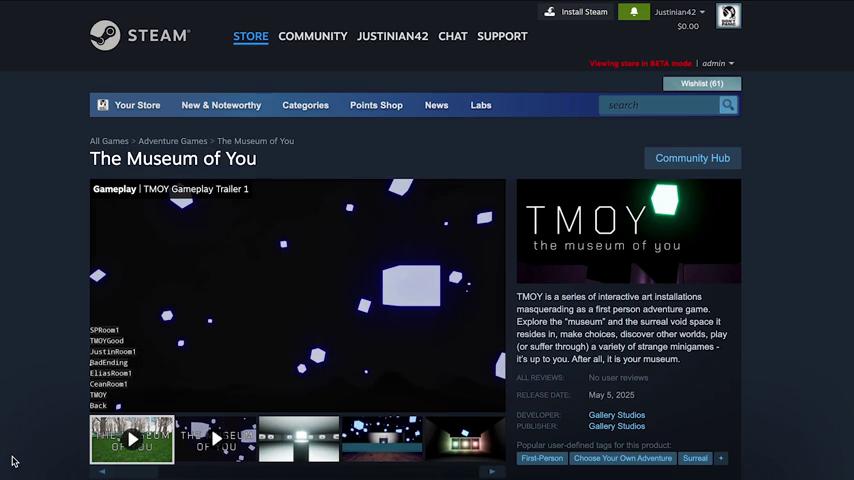Click the store search field
Viewport: 854px width, 480px height.
[x=658, y=105]
